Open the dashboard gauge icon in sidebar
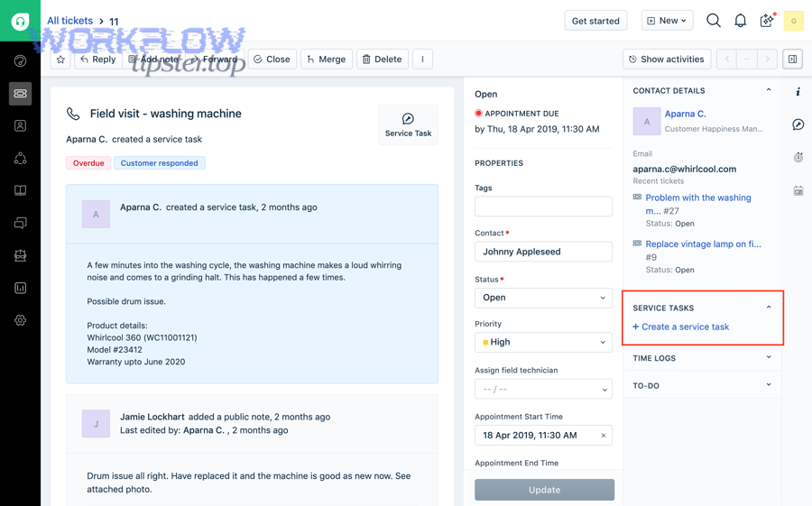This screenshot has height=506, width=812. [20, 61]
